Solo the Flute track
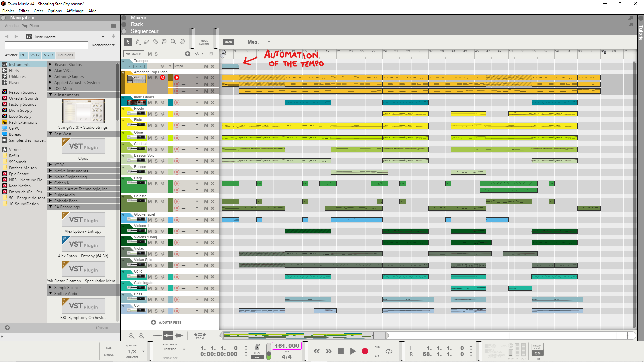 click(x=156, y=125)
